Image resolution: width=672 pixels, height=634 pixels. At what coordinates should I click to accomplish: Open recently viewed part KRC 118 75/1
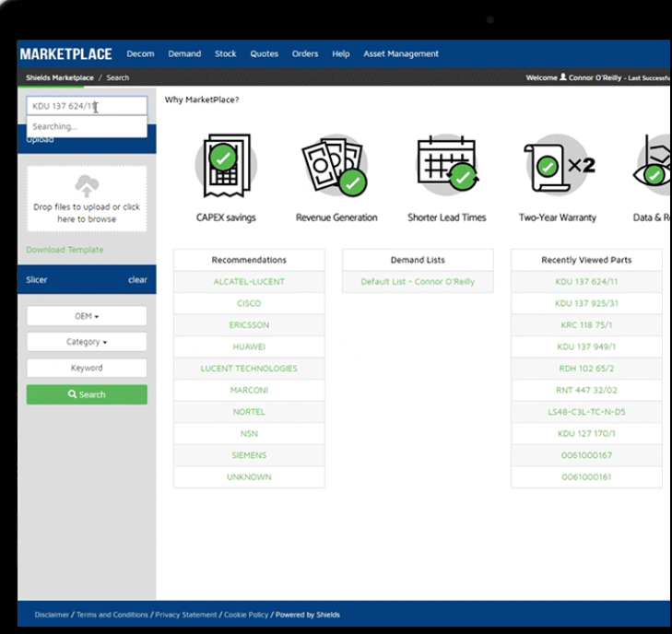[x=585, y=325]
